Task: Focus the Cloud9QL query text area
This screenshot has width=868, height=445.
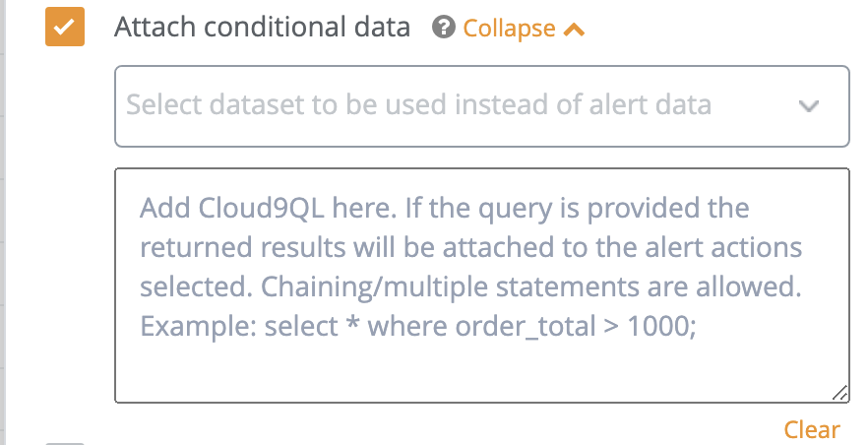Action: point(481,285)
